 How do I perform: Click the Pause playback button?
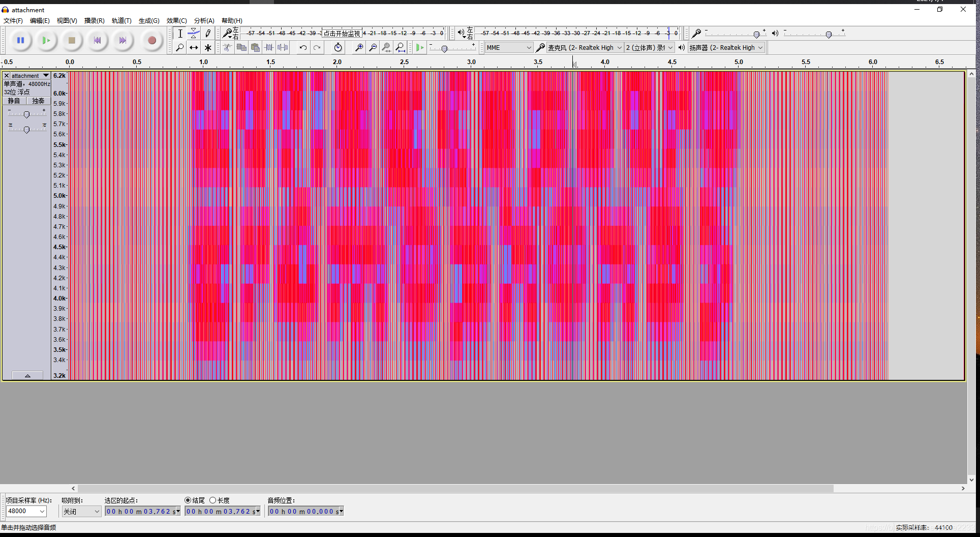[21, 40]
